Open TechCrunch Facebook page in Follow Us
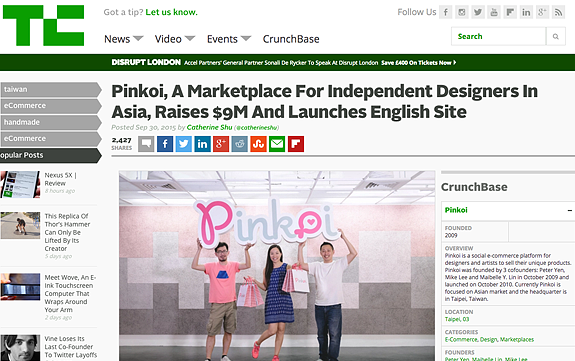The width and height of the screenshot is (575, 361). [446, 12]
